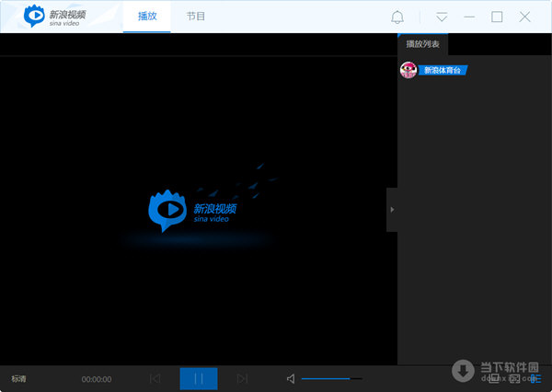Skip to the previous video
This screenshot has height=392, width=552.
[155, 378]
